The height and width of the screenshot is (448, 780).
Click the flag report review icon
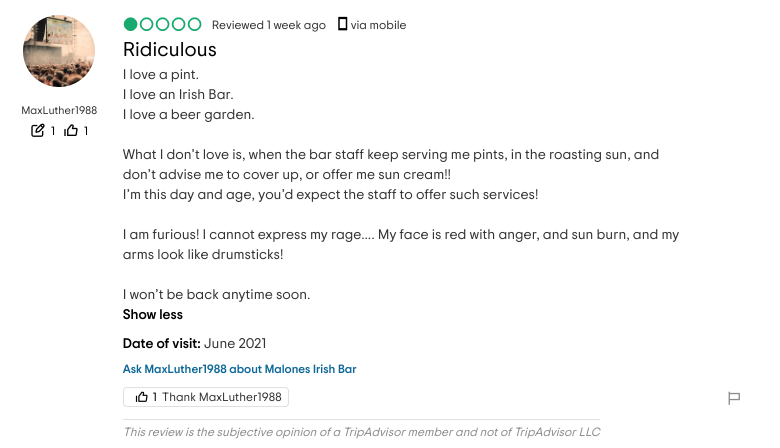(x=734, y=398)
